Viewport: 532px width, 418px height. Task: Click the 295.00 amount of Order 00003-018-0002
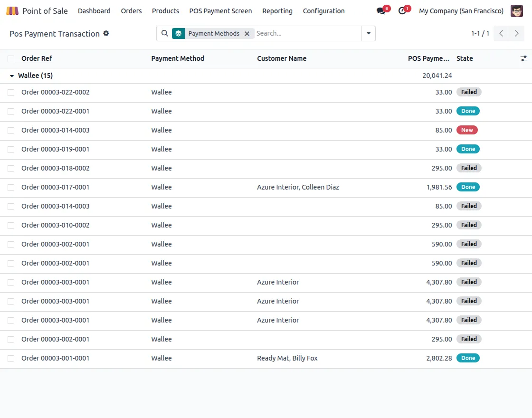(442, 168)
